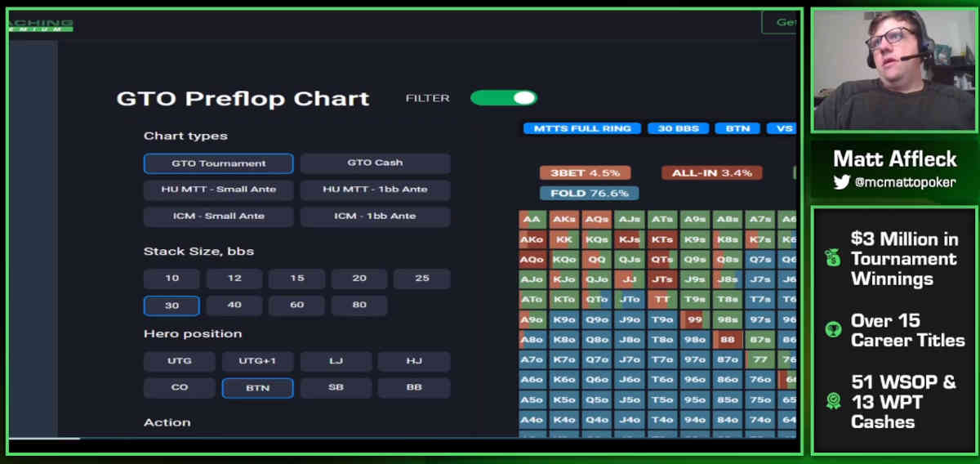Choose LJ hero position
Image resolution: width=980 pixels, height=464 pixels.
tap(336, 361)
